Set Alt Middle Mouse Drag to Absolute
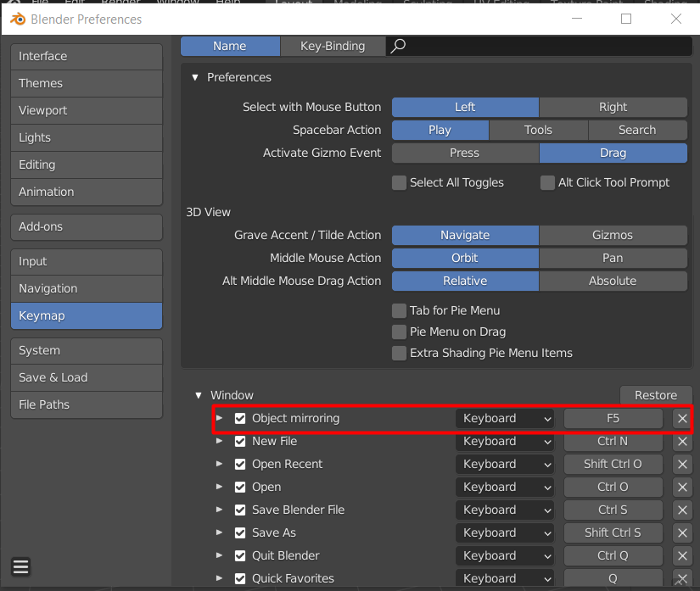Viewport: 700px width, 591px height. point(613,281)
